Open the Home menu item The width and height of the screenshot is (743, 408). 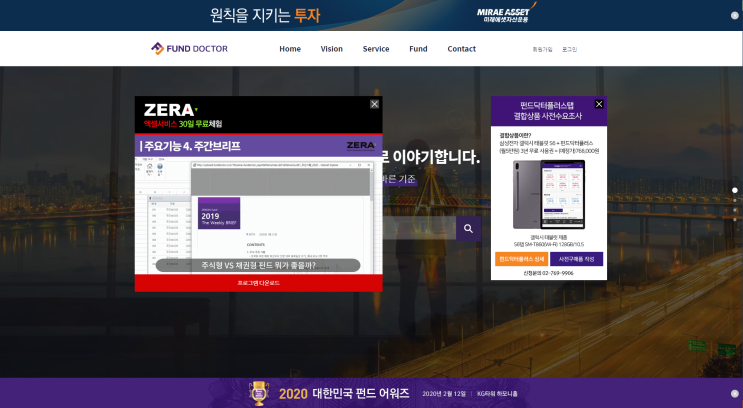[x=290, y=49]
